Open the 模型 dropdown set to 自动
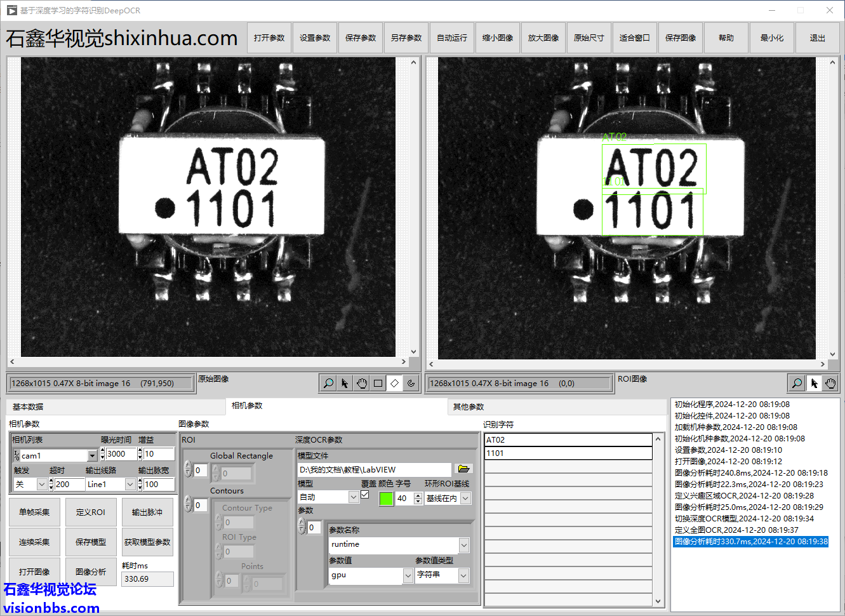This screenshot has width=845, height=616. [354, 497]
